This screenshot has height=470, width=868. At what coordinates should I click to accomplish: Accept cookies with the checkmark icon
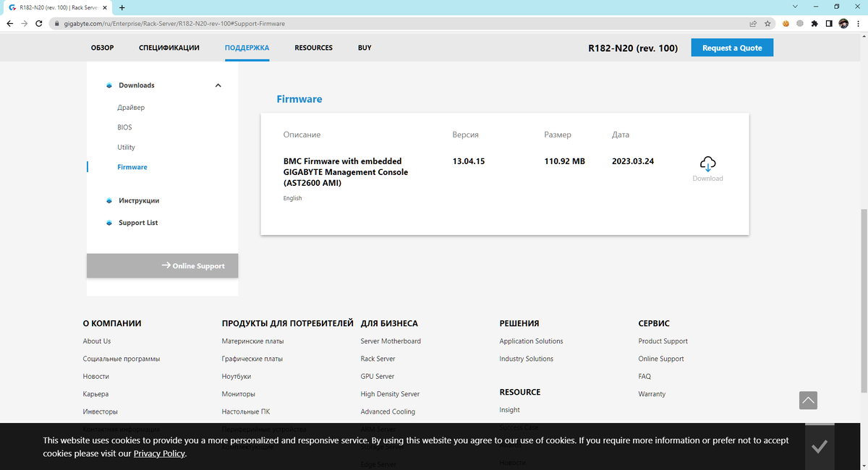[x=820, y=447]
